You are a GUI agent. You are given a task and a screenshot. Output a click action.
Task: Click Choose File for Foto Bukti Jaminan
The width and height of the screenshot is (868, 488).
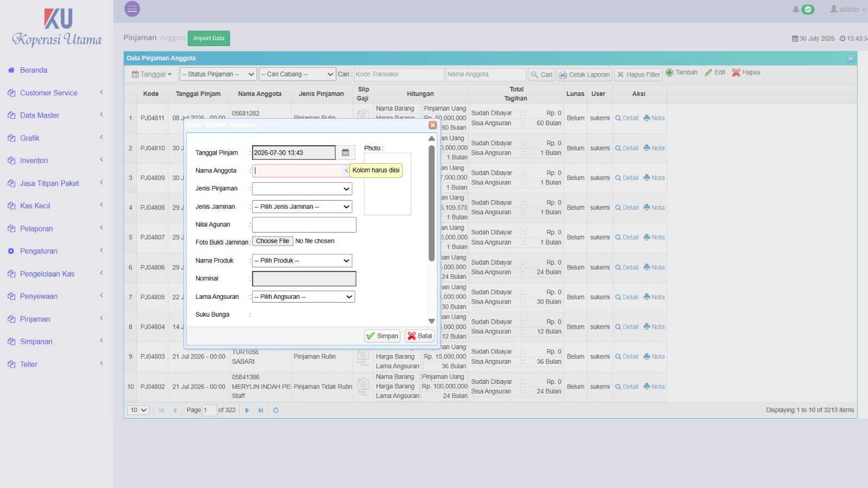pos(273,241)
